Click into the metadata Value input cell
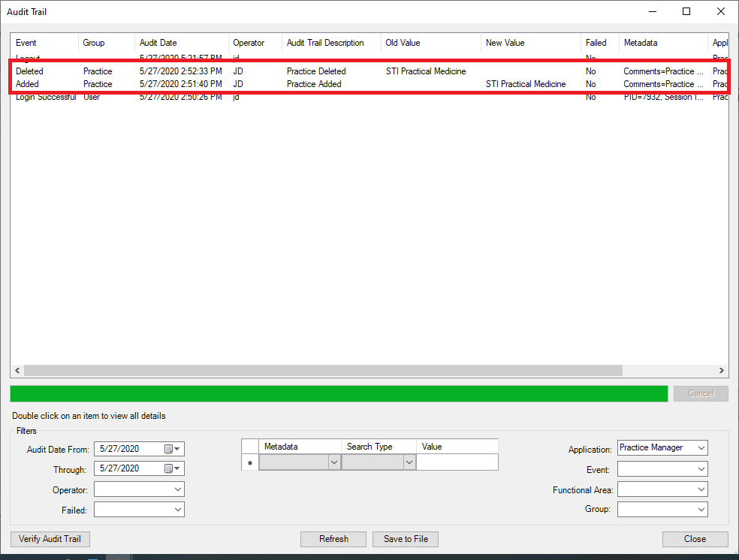739x560 pixels. click(x=457, y=463)
